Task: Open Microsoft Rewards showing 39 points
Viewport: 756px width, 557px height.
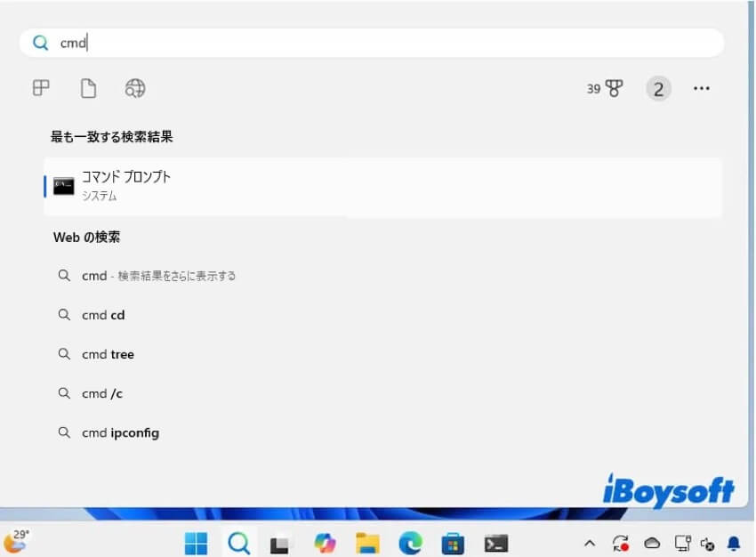Action: (604, 88)
